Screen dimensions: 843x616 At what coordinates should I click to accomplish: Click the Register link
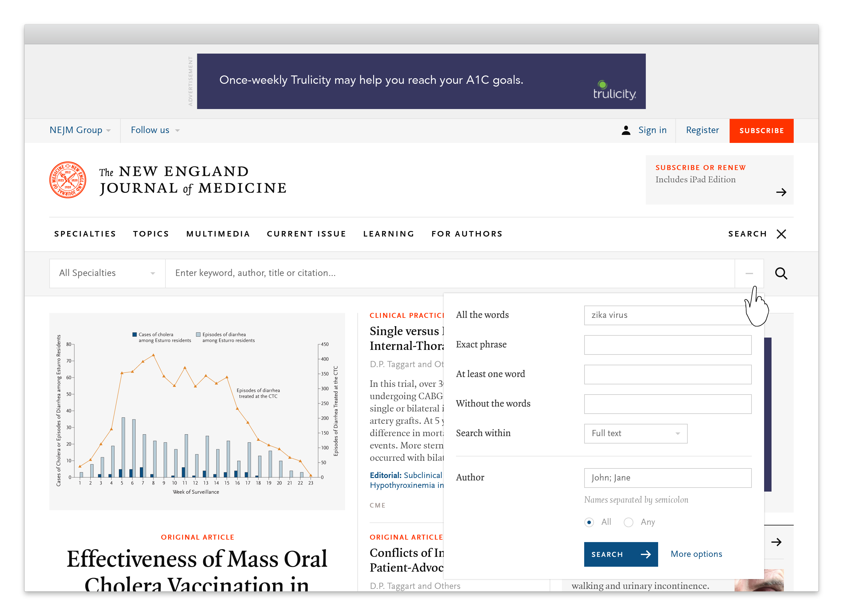click(x=702, y=130)
